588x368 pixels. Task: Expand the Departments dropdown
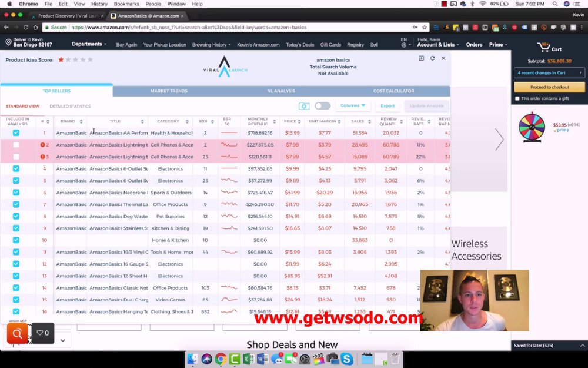click(89, 44)
